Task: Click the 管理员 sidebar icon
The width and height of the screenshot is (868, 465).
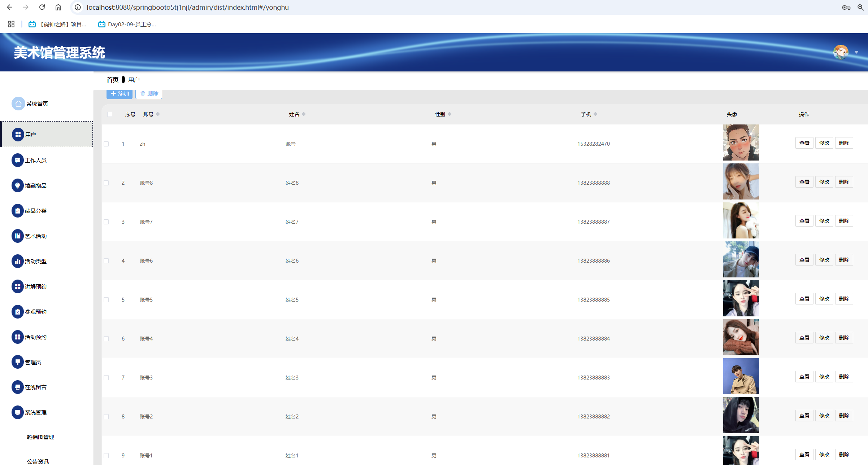Action: [x=17, y=362]
